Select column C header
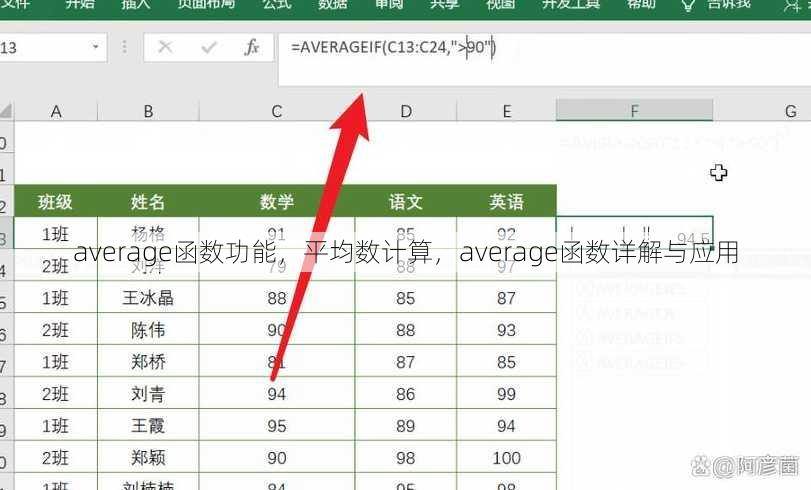The height and width of the screenshot is (490, 811). pos(277,111)
